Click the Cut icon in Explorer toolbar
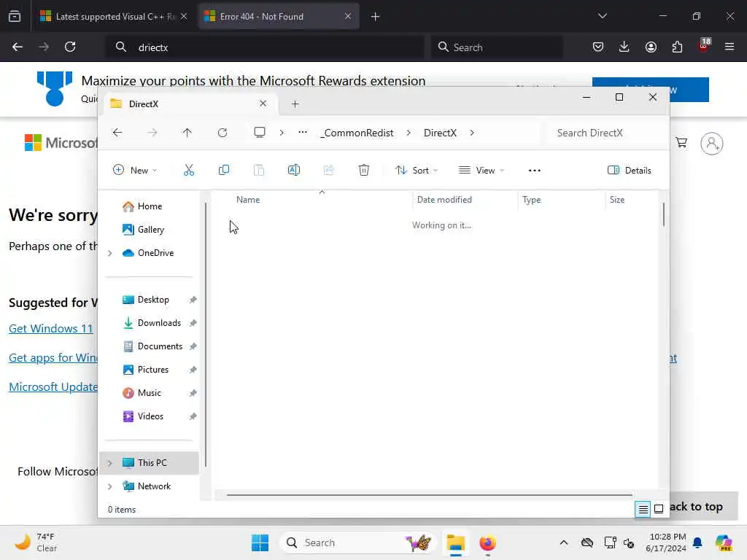Screen dimensions: 747x560 click(x=189, y=170)
